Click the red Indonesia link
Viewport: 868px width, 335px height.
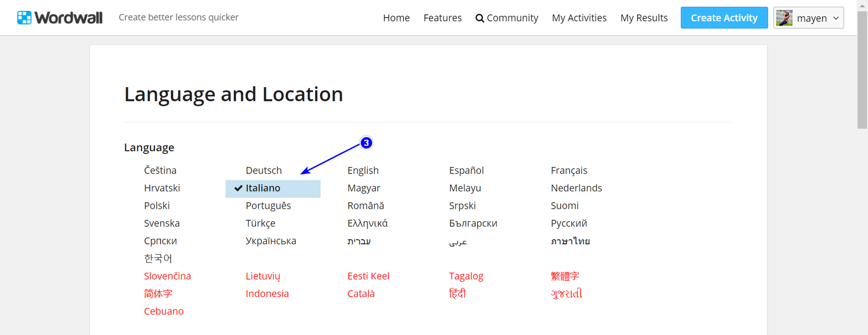(x=267, y=294)
